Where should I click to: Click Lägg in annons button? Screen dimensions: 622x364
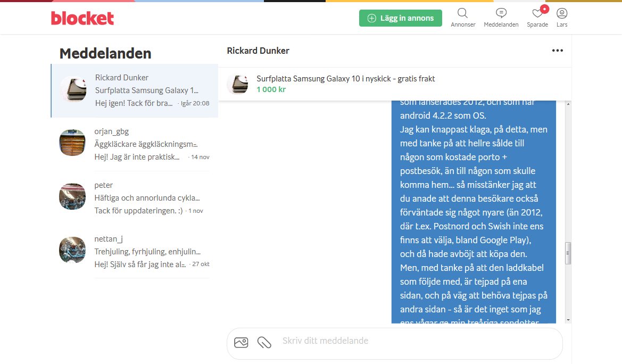pos(401,18)
